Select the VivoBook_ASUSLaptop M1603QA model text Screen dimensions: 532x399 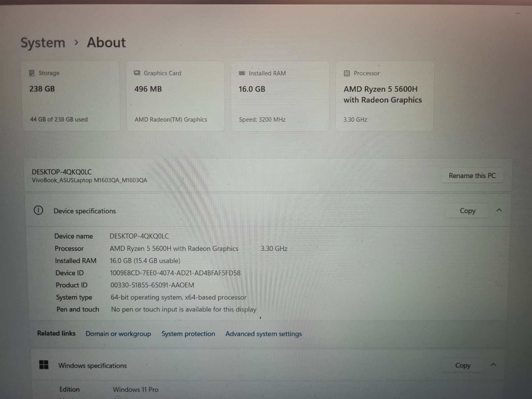(x=89, y=180)
